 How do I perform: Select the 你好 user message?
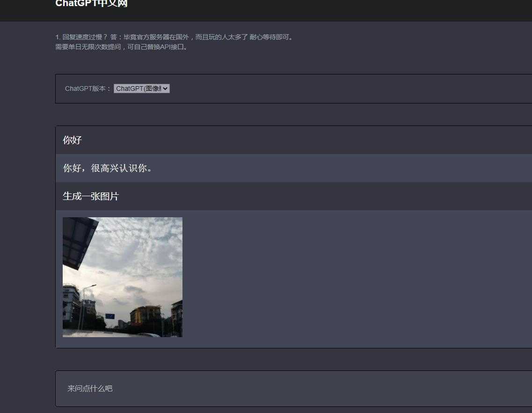point(72,140)
